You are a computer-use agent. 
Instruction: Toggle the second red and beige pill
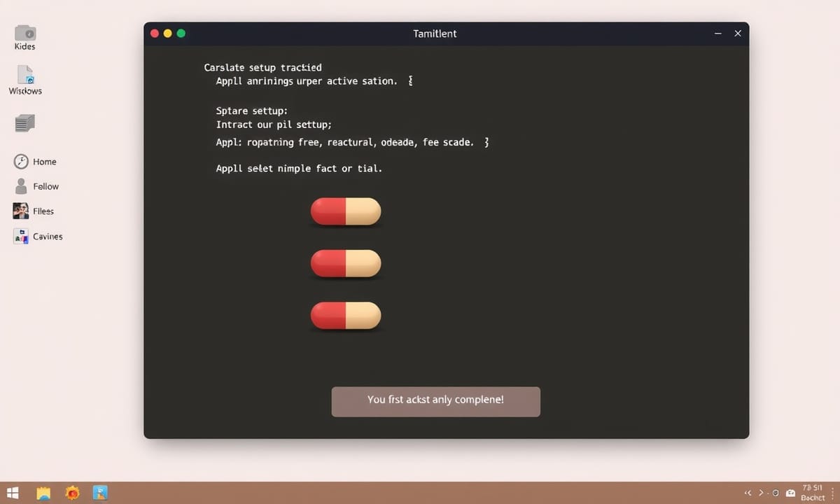[346, 264]
